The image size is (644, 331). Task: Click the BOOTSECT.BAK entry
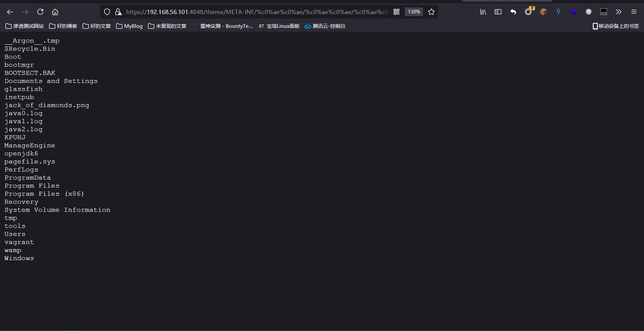pyautogui.click(x=30, y=73)
